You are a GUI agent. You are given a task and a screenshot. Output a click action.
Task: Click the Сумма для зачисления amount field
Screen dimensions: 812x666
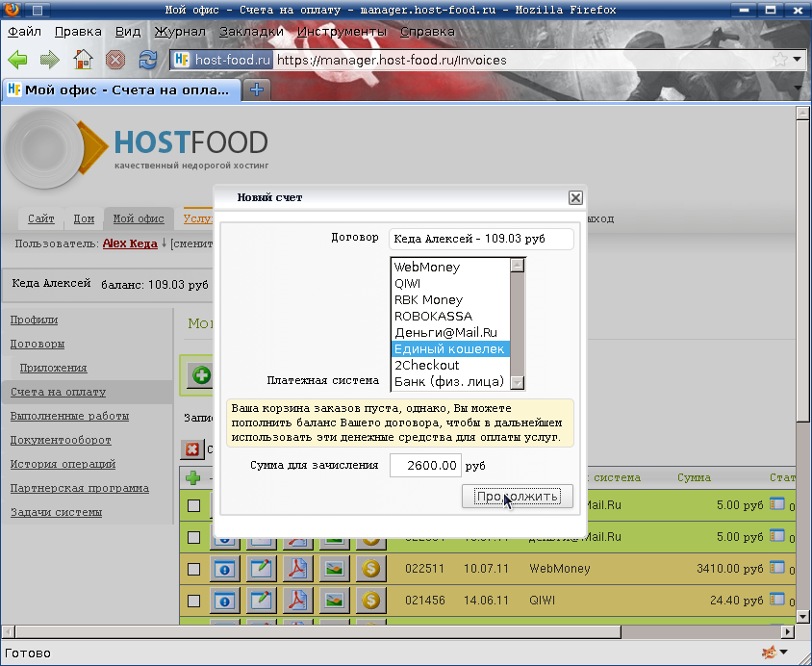tap(425, 466)
